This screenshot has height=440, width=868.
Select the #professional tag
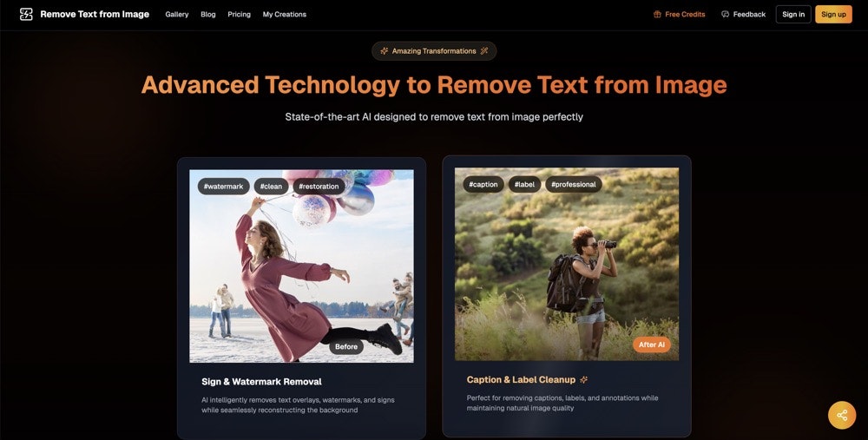pos(574,184)
